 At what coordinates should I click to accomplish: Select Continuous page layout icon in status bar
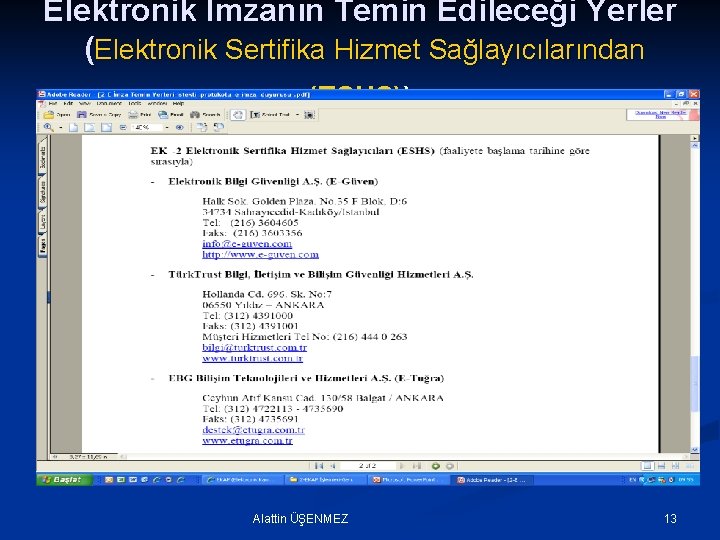pos(661,466)
